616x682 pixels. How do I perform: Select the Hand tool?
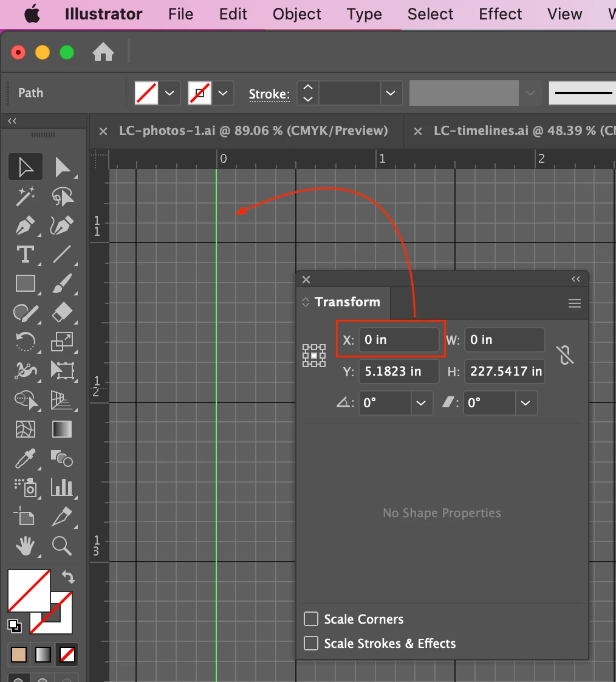click(x=26, y=546)
